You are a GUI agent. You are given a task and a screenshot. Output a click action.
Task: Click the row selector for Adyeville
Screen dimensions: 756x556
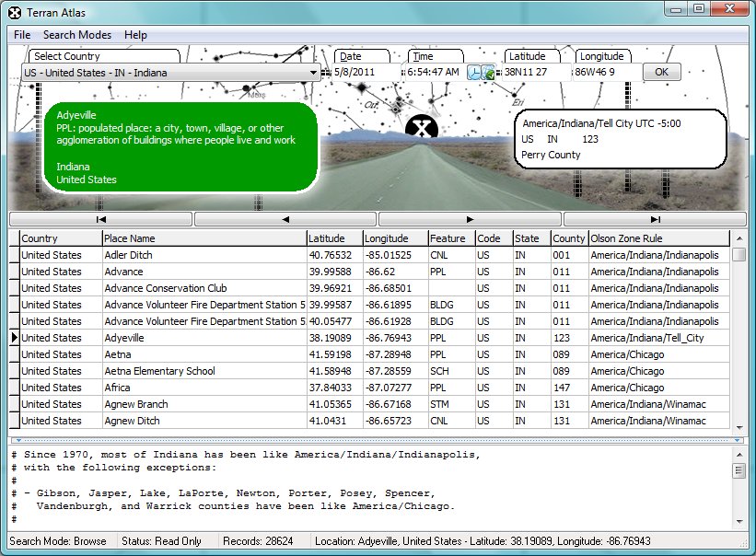point(15,338)
